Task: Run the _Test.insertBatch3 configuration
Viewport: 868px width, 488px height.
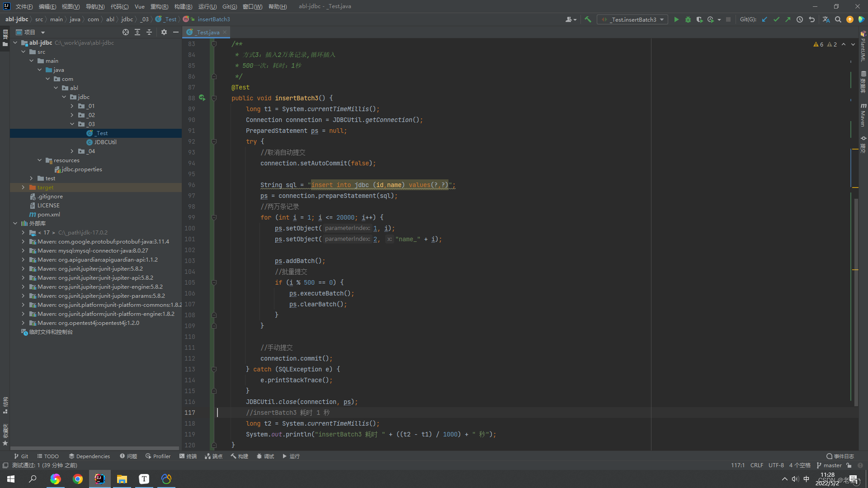Action: 676,19
